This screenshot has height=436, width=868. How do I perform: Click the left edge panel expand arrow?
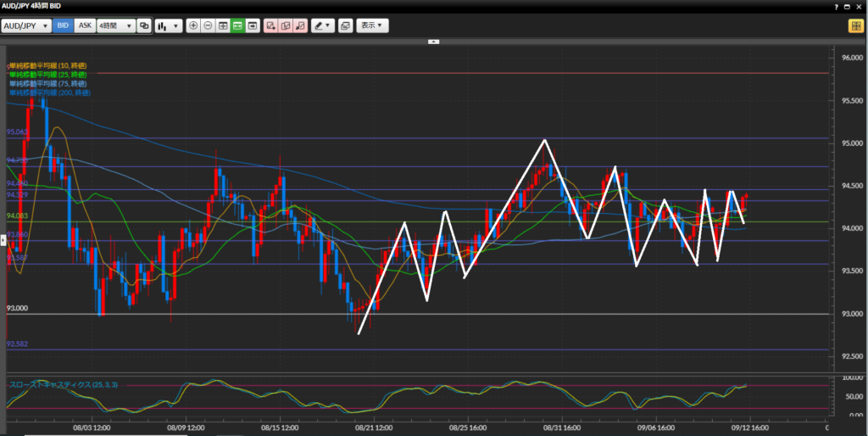3,240
